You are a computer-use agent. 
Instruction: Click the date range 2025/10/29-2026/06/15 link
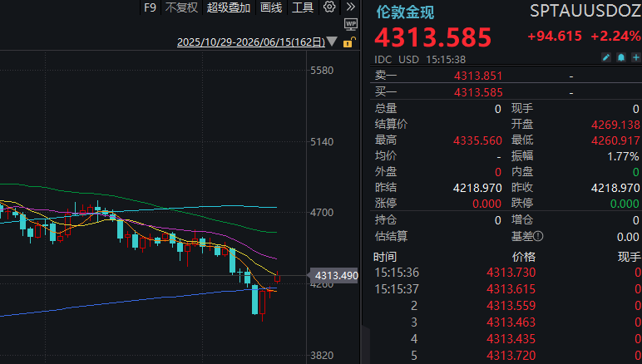click(251, 42)
